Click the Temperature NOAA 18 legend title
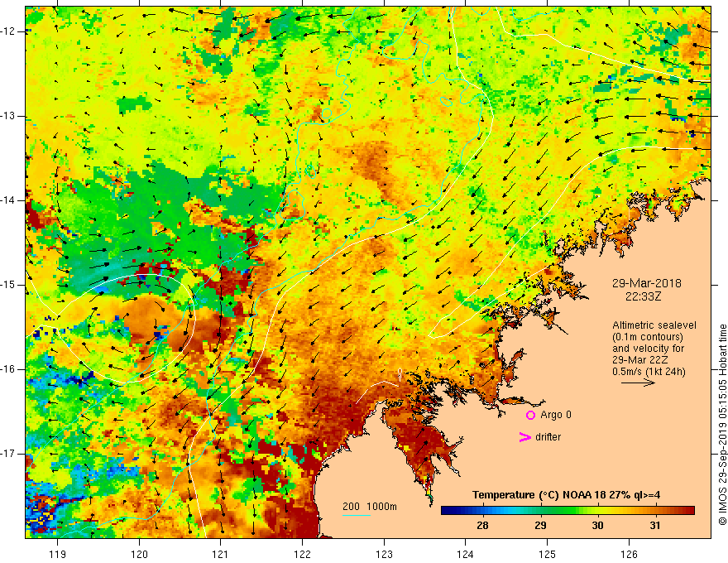 click(x=566, y=495)
